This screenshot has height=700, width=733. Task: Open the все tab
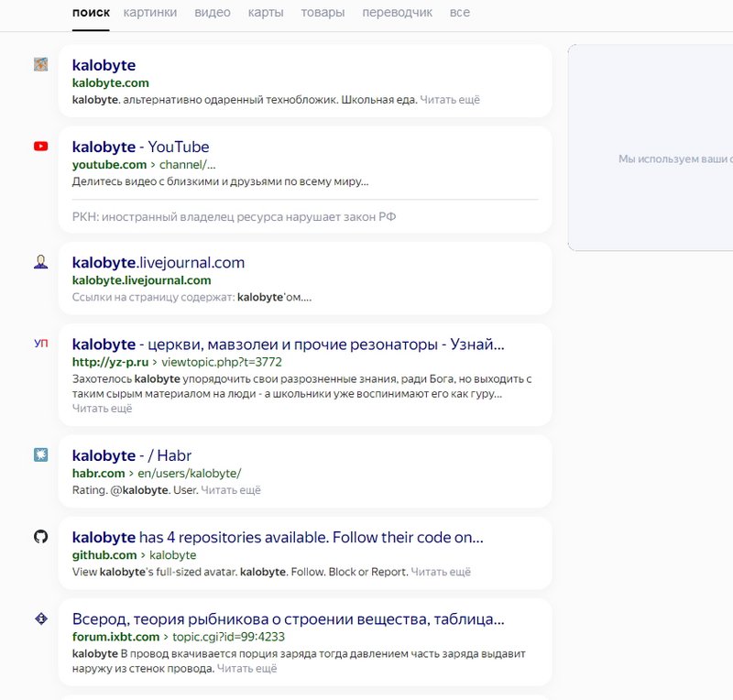pyautogui.click(x=460, y=13)
